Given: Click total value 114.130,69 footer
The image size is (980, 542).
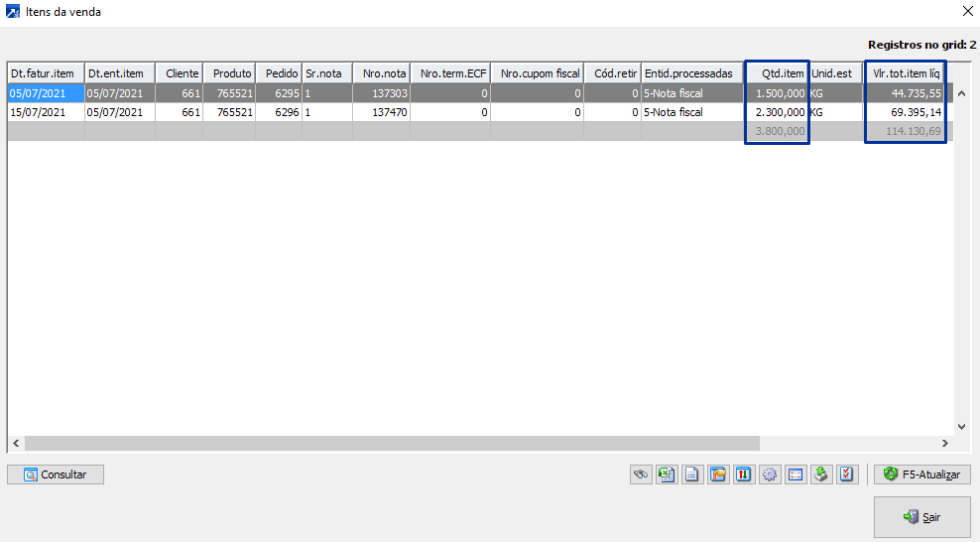Looking at the screenshot, I should (x=906, y=131).
